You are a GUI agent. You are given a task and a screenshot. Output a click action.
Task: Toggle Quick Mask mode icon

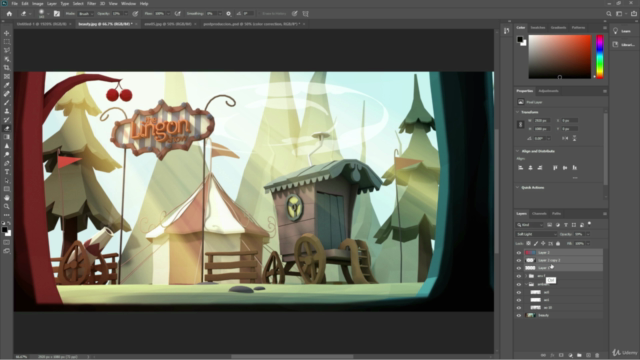7,242
